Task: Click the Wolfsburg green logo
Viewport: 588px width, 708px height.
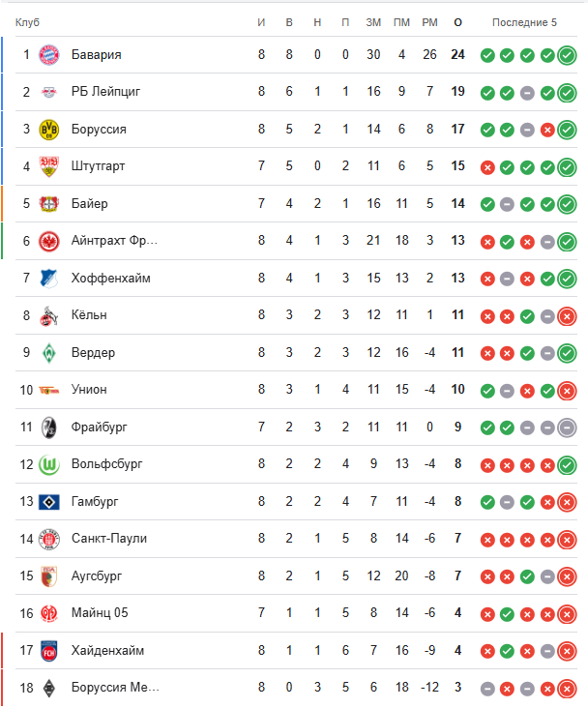Action: 48,464
